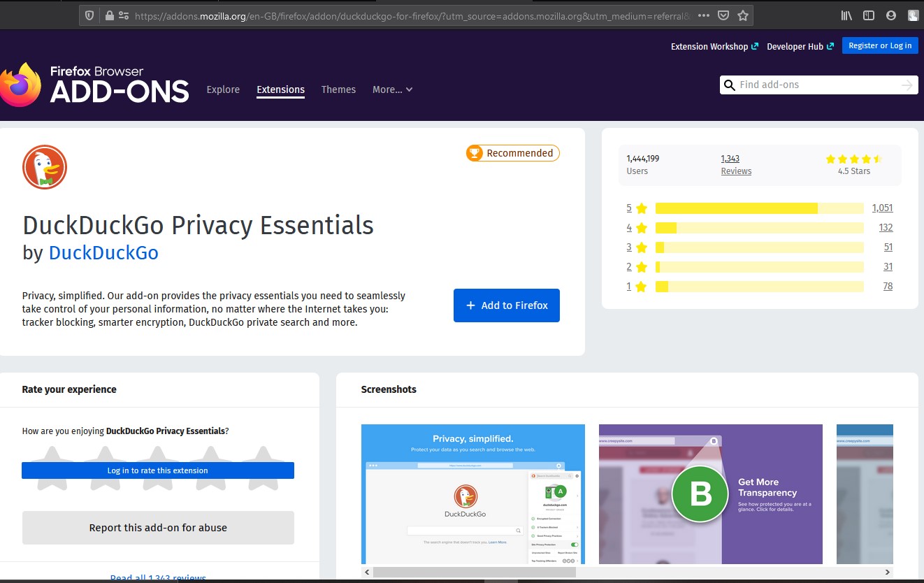Open Extension Workshop link
This screenshot has height=583, width=924.
714,46
